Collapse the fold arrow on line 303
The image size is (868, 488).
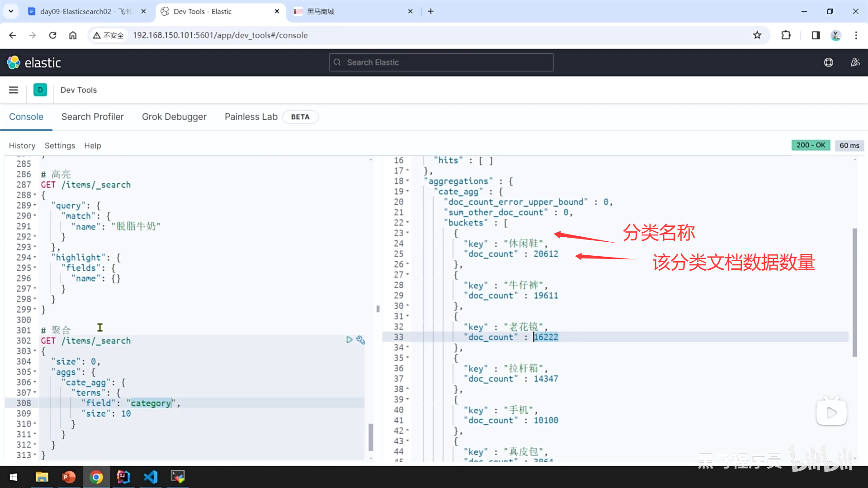35,351
